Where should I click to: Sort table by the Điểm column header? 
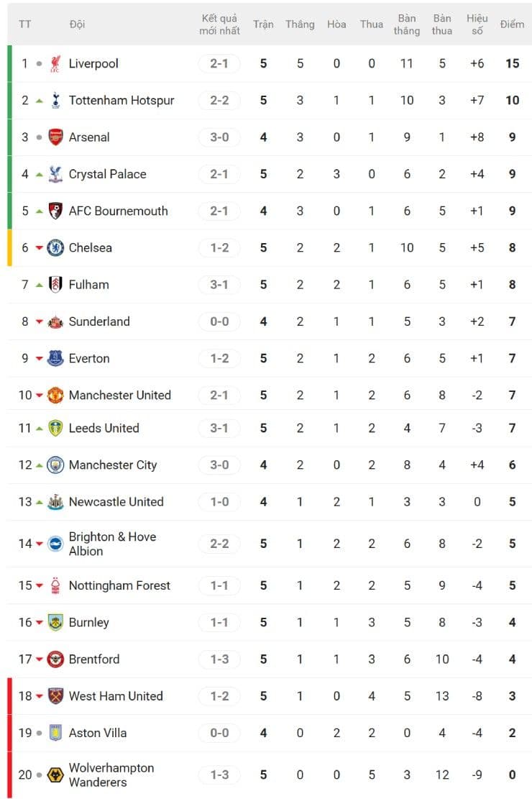tap(512, 24)
